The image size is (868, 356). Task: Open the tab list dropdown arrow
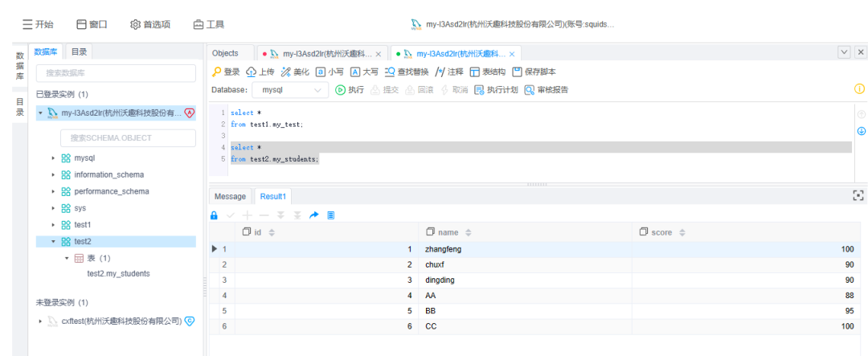(x=844, y=52)
